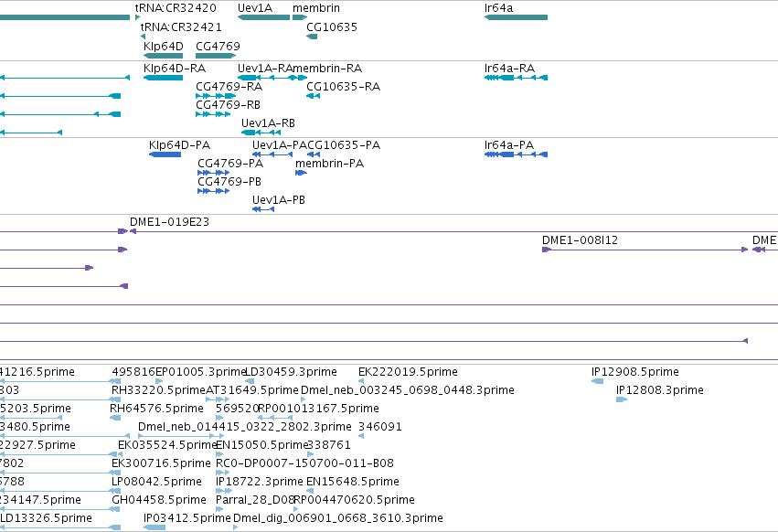Click the EP01005.3prime EST label
Viewport: 778px width, 532px height.
point(201,372)
